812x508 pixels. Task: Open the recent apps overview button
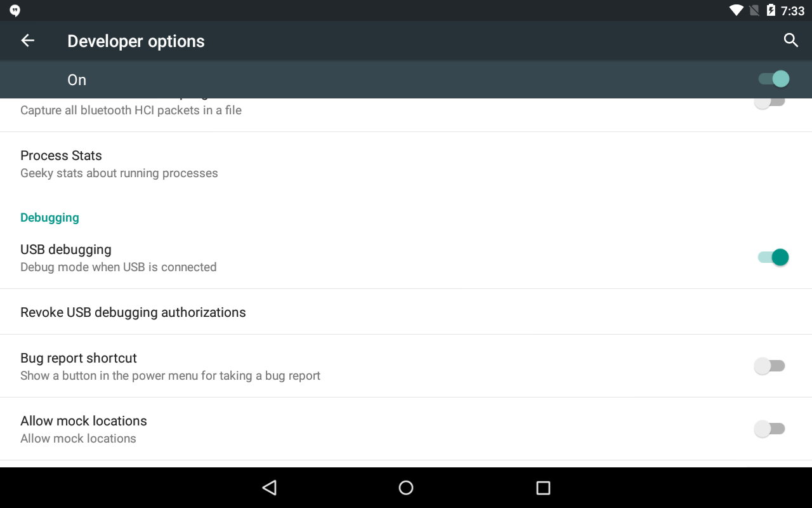tap(543, 488)
